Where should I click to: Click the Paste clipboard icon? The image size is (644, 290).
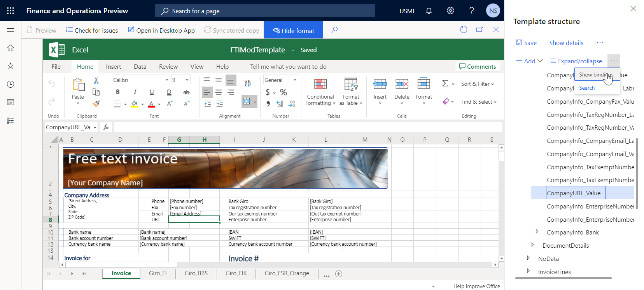tap(78, 84)
